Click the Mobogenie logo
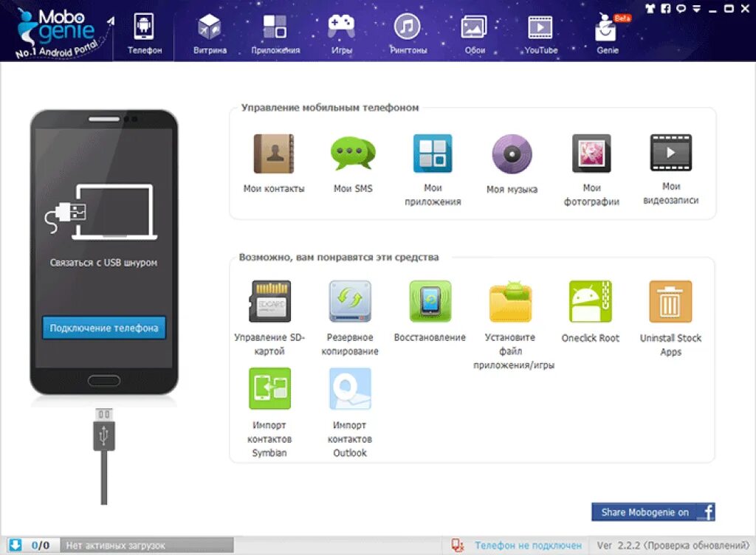 click(58, 32)
